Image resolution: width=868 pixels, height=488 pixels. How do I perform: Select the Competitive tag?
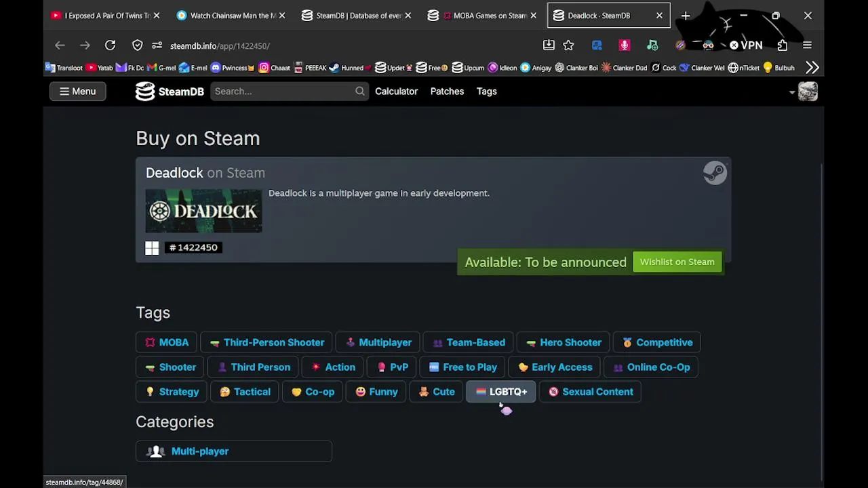(657, 342)
